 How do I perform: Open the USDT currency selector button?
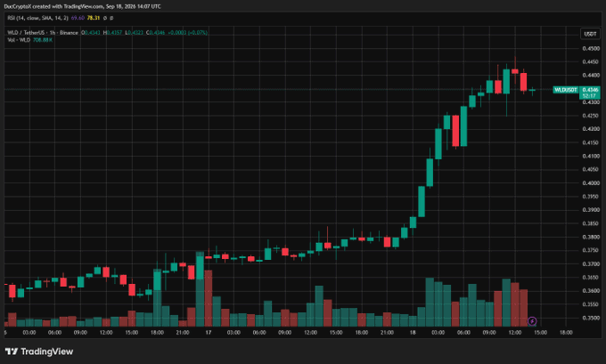(x=590, y=34)
